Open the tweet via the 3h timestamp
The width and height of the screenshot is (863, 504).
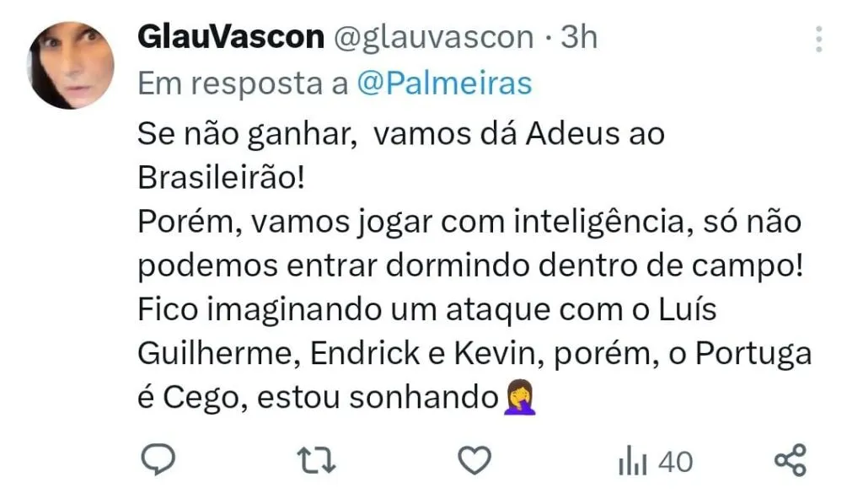point(578,37)
